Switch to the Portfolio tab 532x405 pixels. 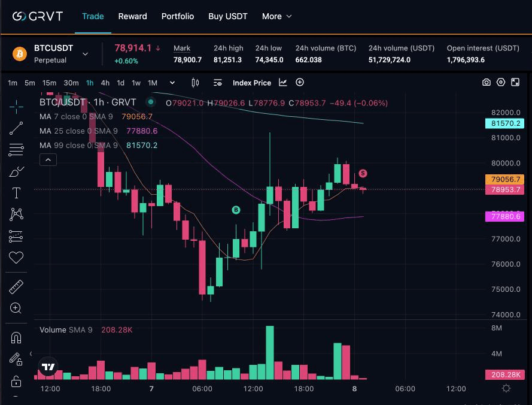[178, 16]
